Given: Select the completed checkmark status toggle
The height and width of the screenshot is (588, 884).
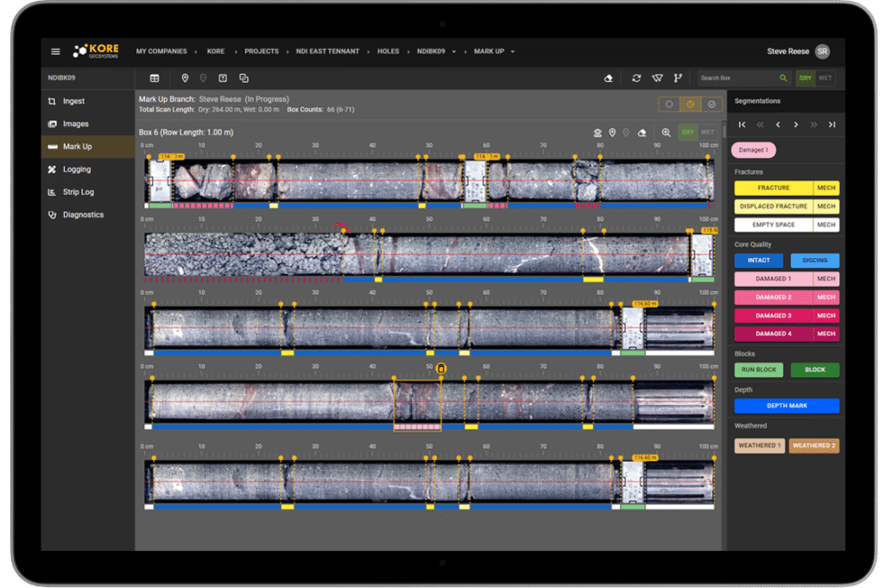Looking at the screenshot, I should (x=711, y=104).
